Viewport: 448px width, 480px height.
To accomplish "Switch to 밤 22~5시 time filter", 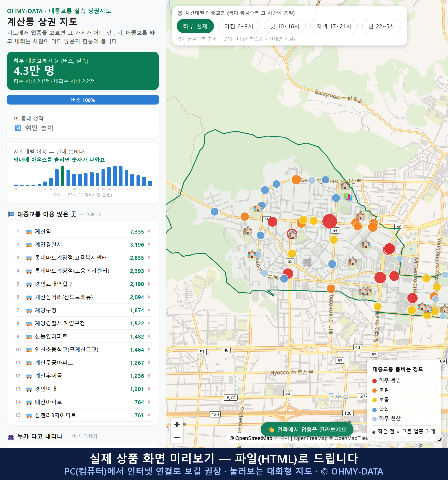I will (x=381, y=26).
